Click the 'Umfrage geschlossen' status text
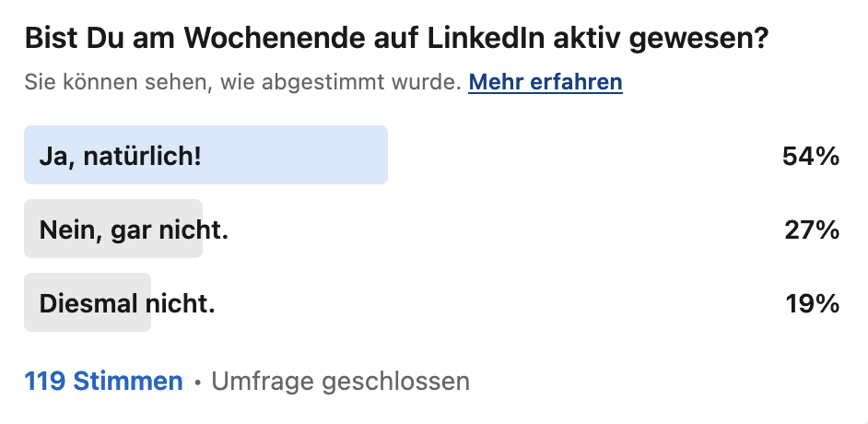This screenshot has height=424, width=868. pos(340,382)
